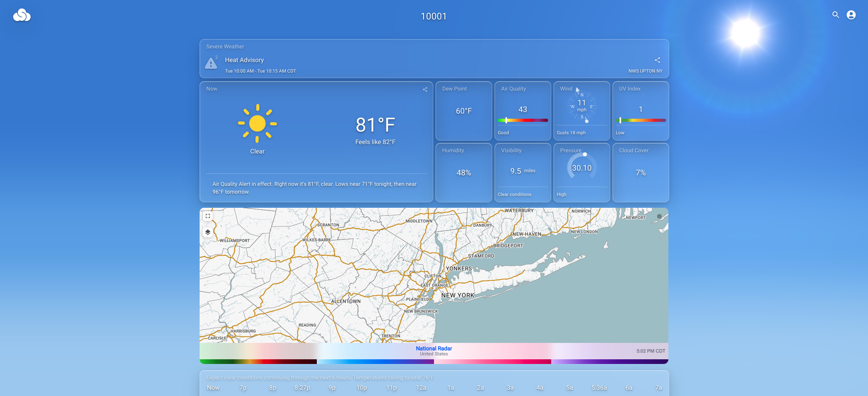Share the Now conditions card
The width and height of the screenshot is (868, 396).
pyautogui.click(x=425, y=89)
